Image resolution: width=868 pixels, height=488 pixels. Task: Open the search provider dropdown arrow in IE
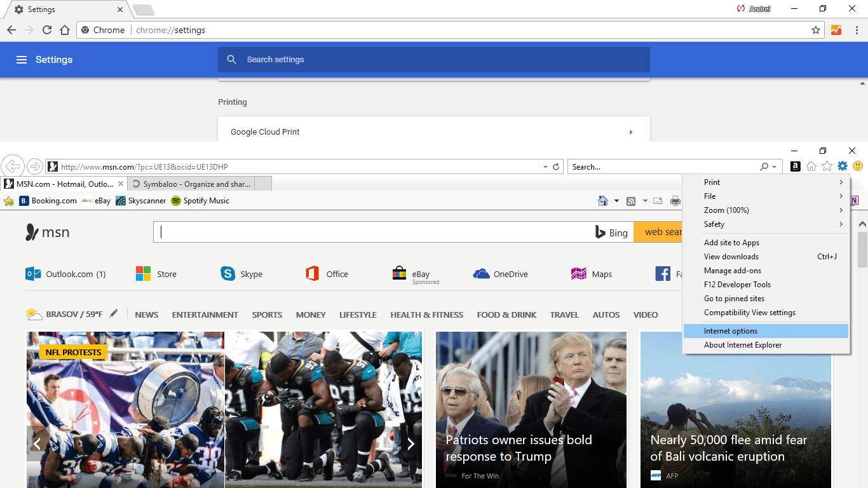point(774,166)
